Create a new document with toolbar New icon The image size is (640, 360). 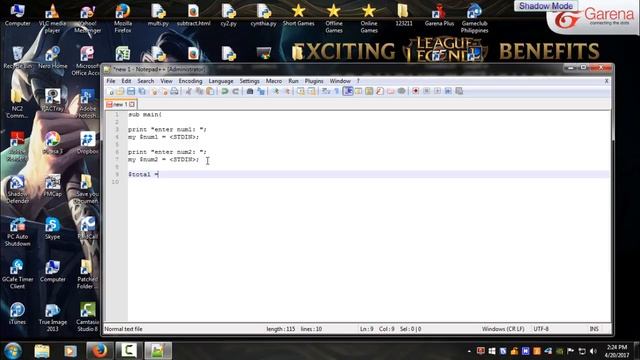click(x=110, y=91)
